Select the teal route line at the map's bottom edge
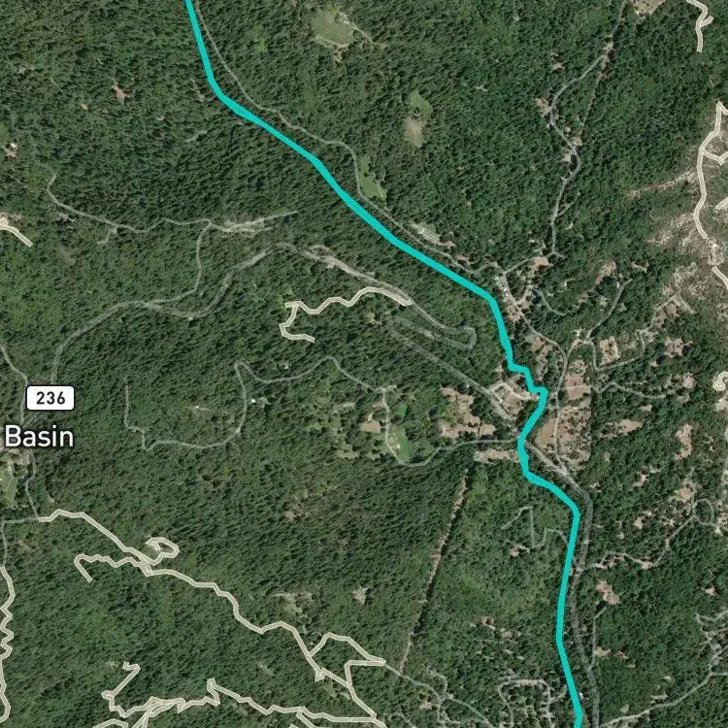 point(578,719)
